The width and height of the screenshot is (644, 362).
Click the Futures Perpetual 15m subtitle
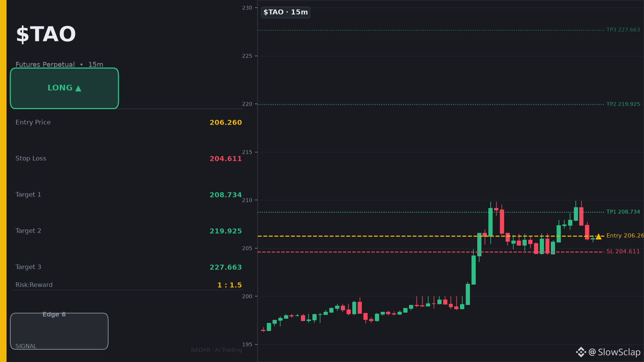59,64
